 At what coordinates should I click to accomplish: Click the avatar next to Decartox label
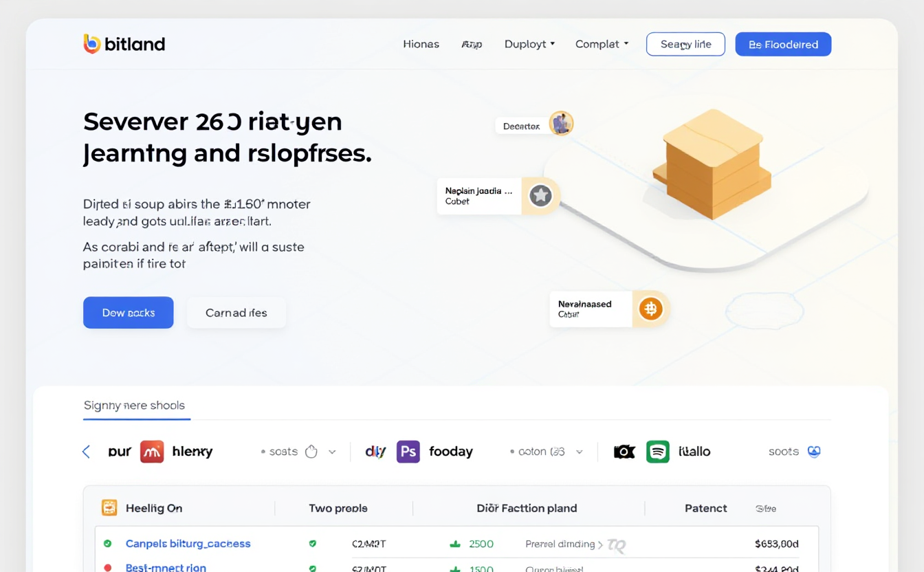point(561,124)
